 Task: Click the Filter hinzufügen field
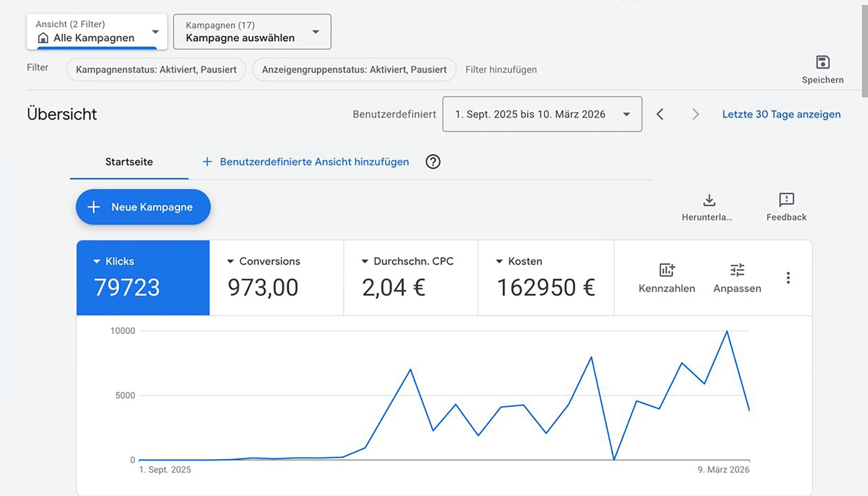[501, 70]
